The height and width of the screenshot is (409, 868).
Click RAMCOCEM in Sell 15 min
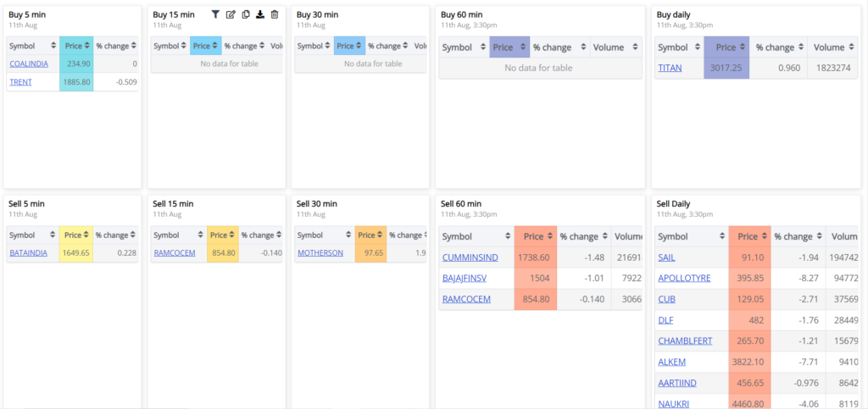[174, 252]
